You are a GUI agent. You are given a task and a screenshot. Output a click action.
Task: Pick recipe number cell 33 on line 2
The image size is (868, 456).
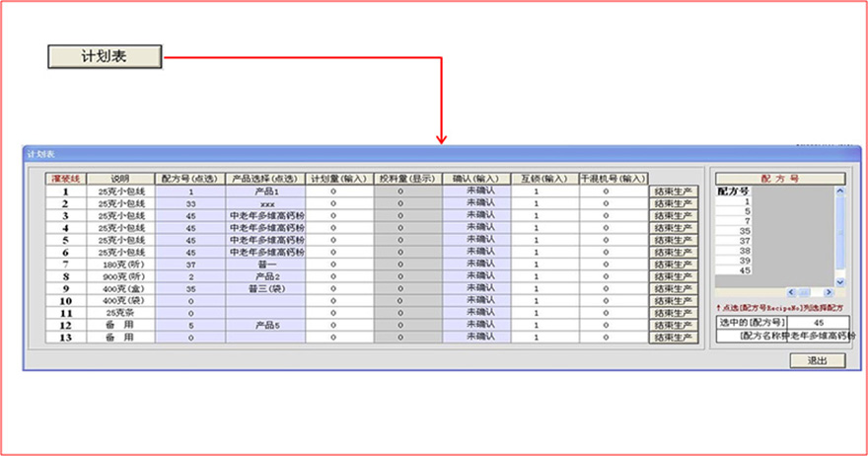[190, 202]
